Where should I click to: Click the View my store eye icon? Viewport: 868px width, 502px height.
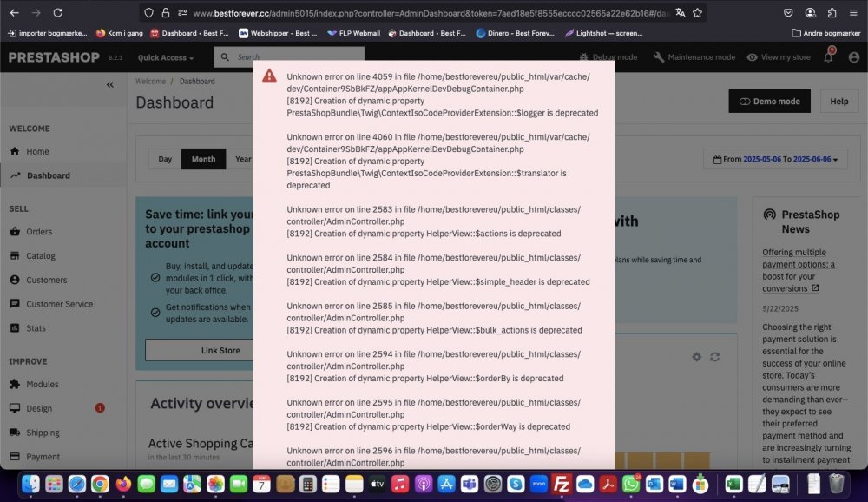752,57
